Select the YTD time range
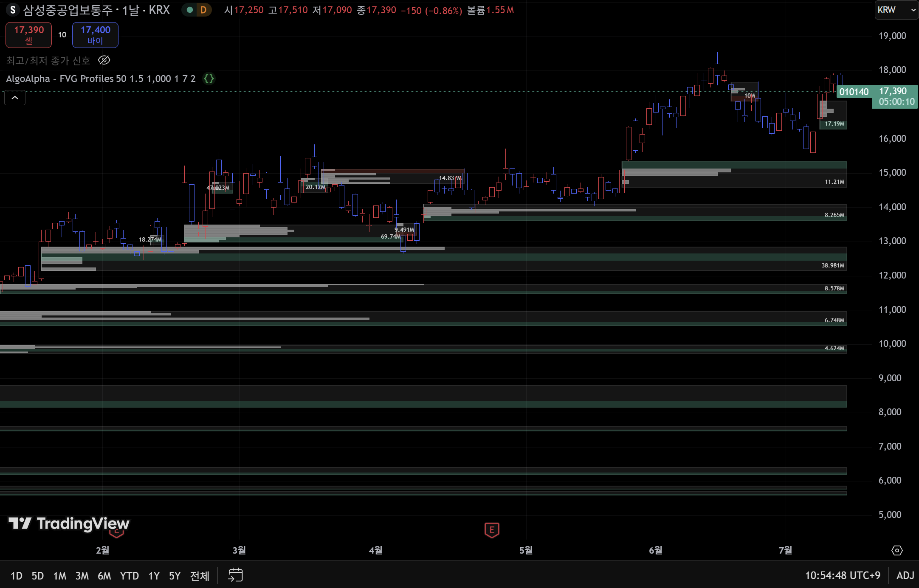Image resolution: width=919 pixels, height=588 pixels. [129, 576]
